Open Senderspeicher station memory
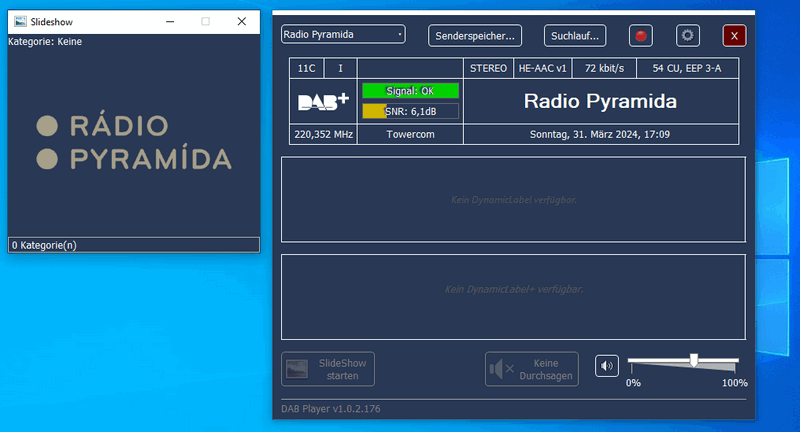 coord(474,36)
